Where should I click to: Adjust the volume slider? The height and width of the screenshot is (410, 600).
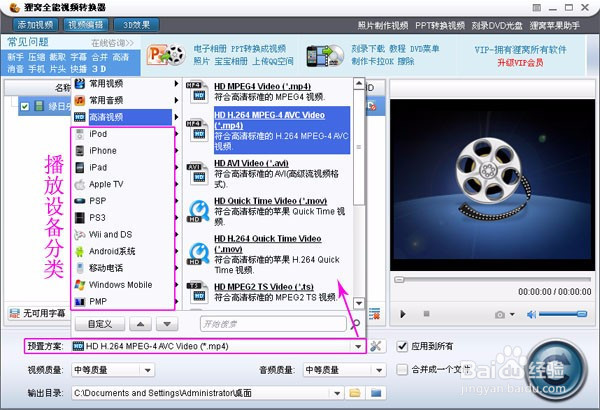562,314
